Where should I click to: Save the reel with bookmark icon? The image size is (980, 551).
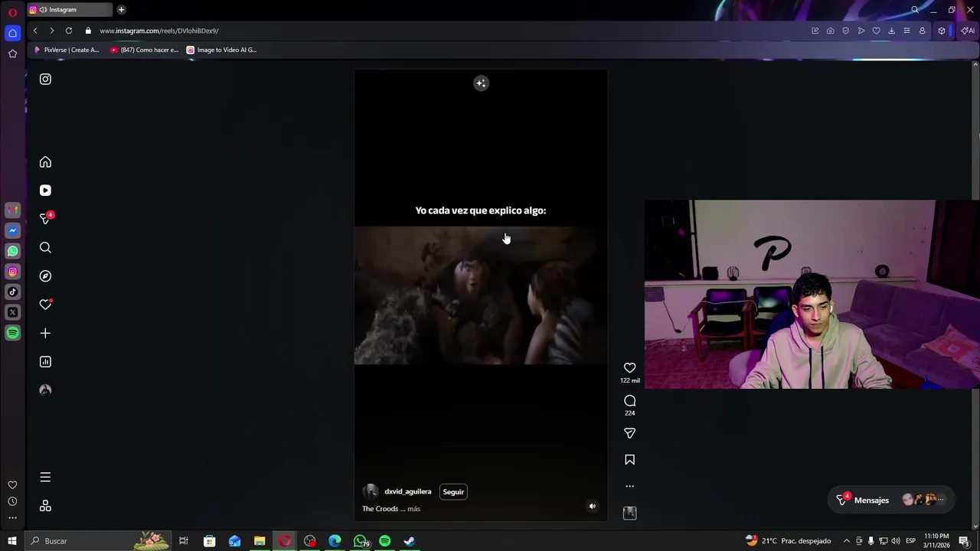point(629,460)
